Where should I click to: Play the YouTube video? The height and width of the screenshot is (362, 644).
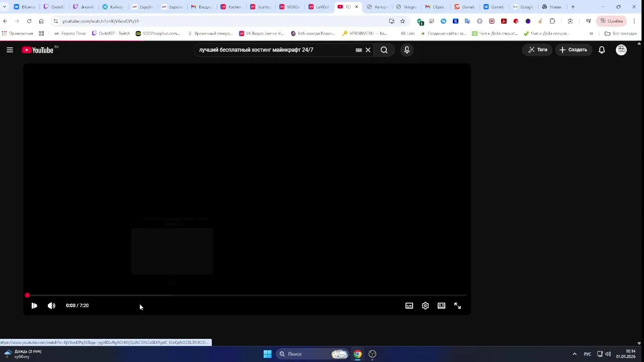(x=34, y=306)
